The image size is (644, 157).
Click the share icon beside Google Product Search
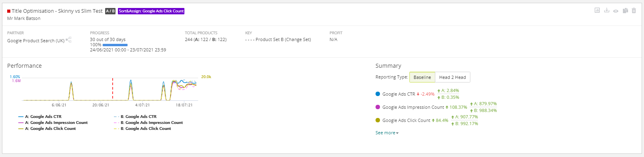pos(69,39)
